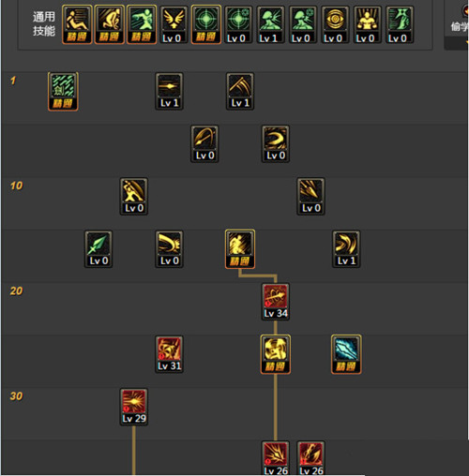Click the right Lv 26 skill icon
The width and height of the screenshot is (469, 476).
click(310, 458)
